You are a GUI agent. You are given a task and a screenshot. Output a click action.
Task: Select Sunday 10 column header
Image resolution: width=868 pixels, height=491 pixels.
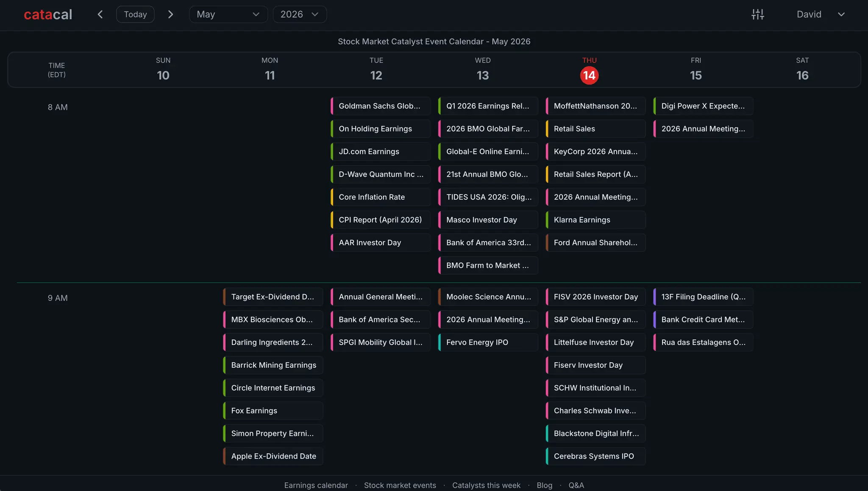[163, 70]
